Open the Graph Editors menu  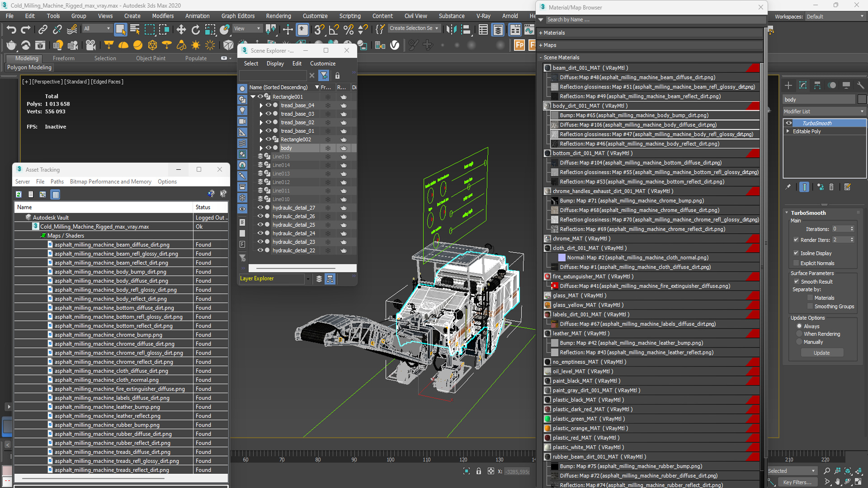[238, 16]
